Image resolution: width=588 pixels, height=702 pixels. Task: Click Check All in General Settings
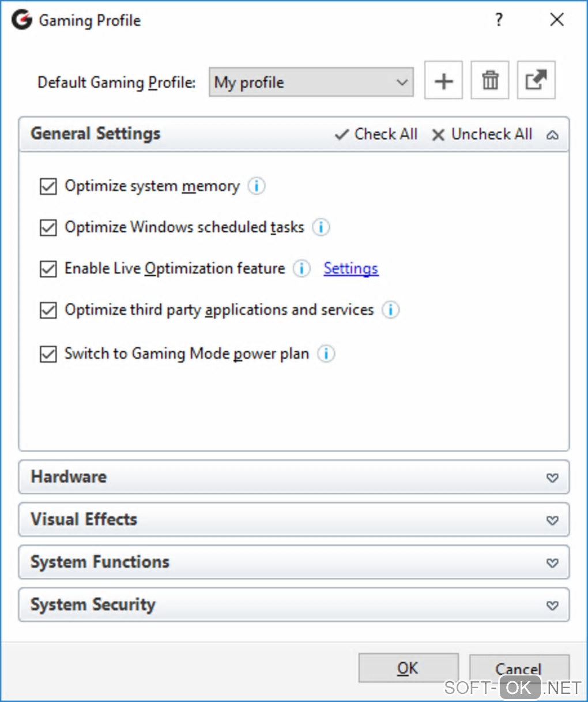[x=376, y=134]
